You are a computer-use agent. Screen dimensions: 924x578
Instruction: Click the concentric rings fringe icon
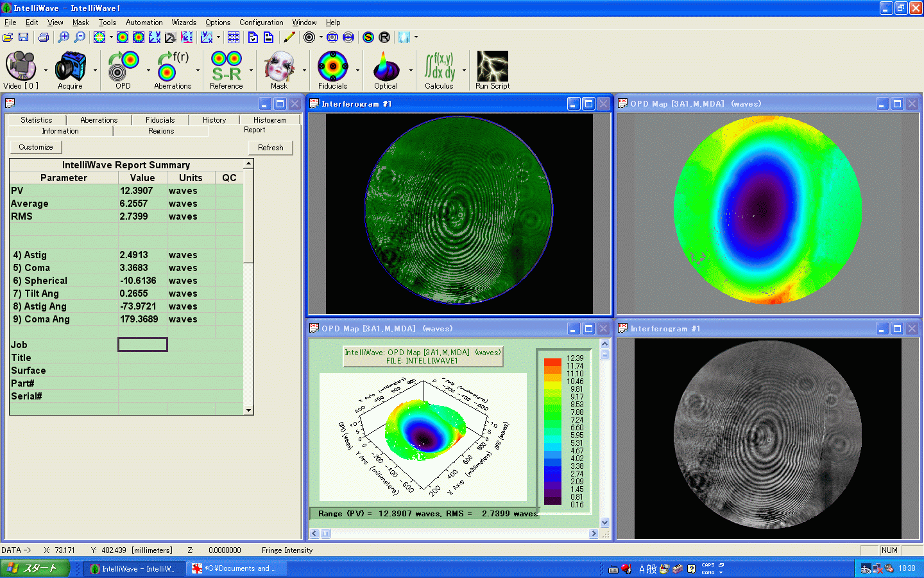(x=309, y=37)
